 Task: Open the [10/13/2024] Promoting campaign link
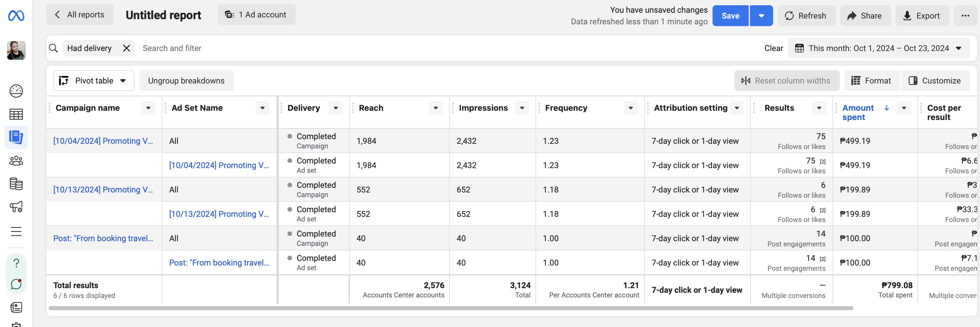click(x=103, y=190)
